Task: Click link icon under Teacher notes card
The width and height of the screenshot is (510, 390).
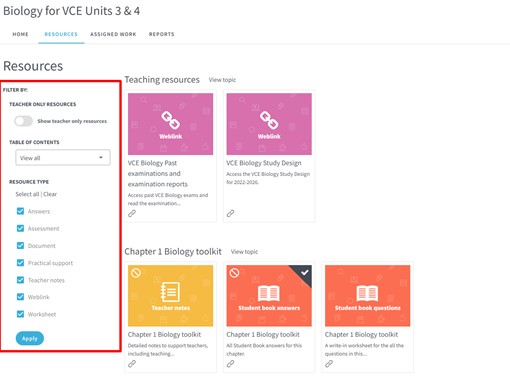Action: [x=132, y=364]
